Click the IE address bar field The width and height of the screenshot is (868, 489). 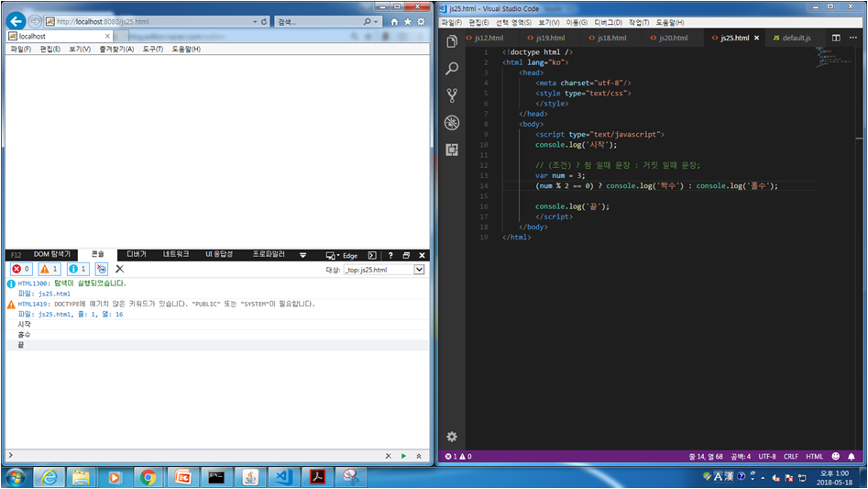[148, 22]
